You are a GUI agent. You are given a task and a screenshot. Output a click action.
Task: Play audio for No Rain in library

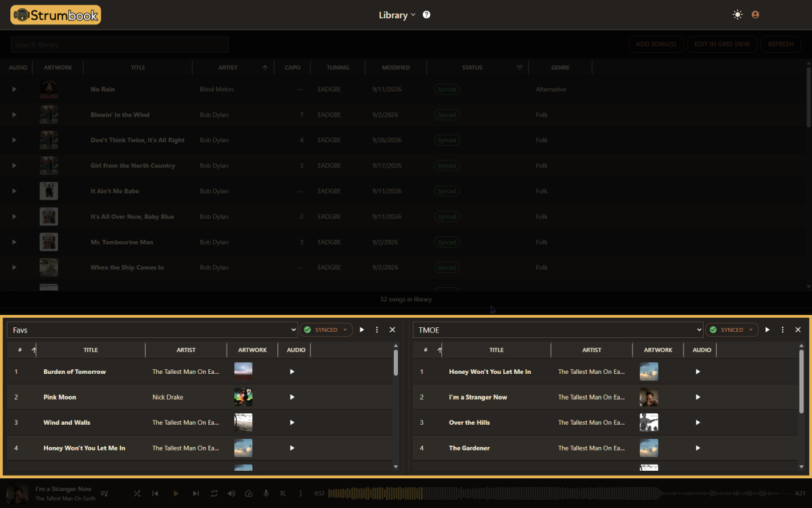pyautogui.click(x=14, y=89)
